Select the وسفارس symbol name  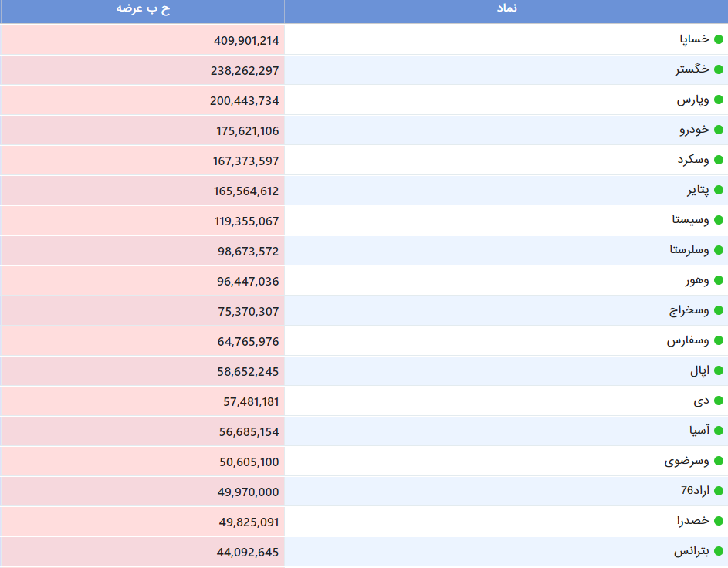coord(688,340)
